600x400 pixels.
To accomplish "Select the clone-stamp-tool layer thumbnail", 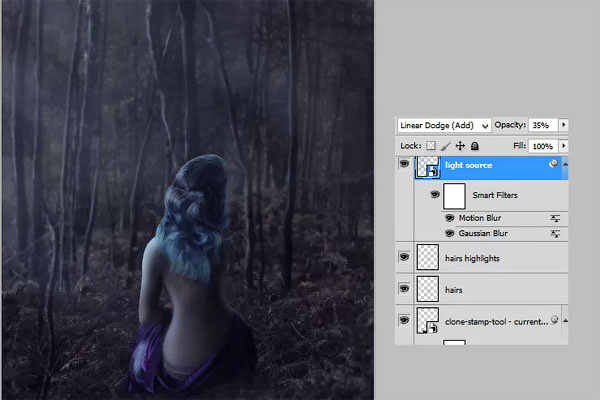I will click(x=427, y=320).
